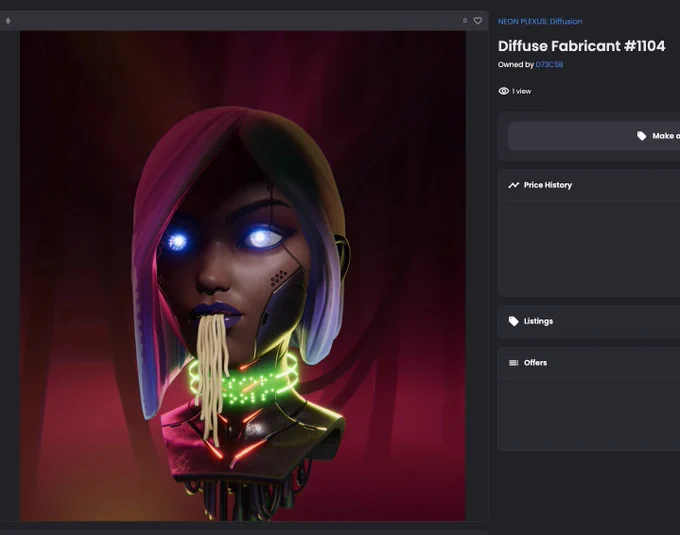Click the tag icon on Make offer
The image size is (680, 535).
tap(641, 136)
